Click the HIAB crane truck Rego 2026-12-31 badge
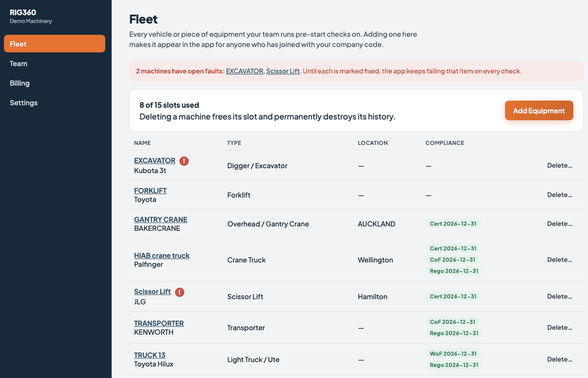Screen dimensions: 588x378 454,271
